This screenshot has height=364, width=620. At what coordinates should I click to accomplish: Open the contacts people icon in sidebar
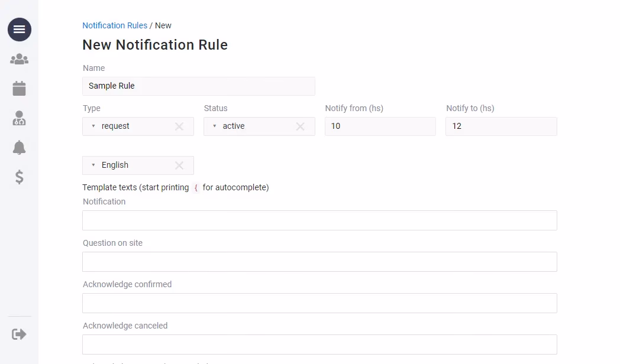click(x=19, y=58)
